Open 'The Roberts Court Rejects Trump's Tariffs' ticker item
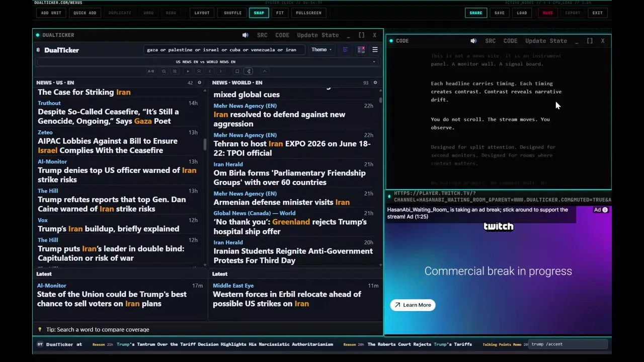This screenshot has height=362, width=644. coord(420,344)
